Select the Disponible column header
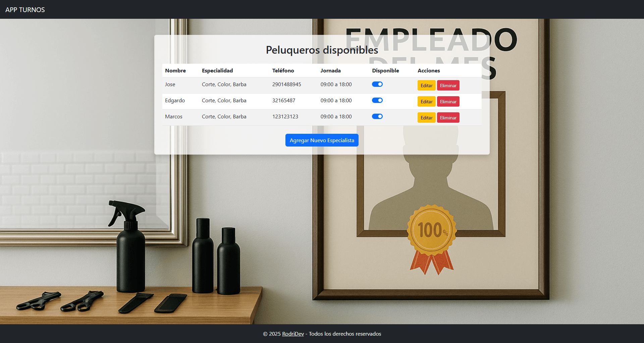Image resolution: width=644 pixels, height=343 pixels. pos(385,70)
